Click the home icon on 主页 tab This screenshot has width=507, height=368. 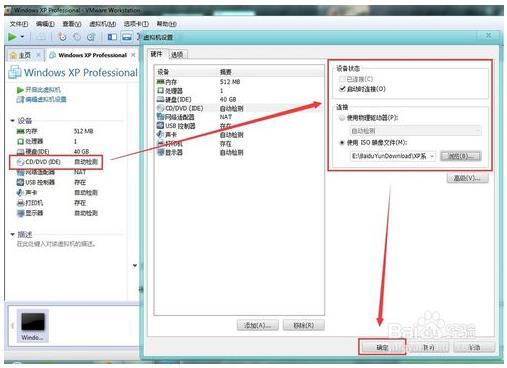pyautogui.click(x=14, y=55)
